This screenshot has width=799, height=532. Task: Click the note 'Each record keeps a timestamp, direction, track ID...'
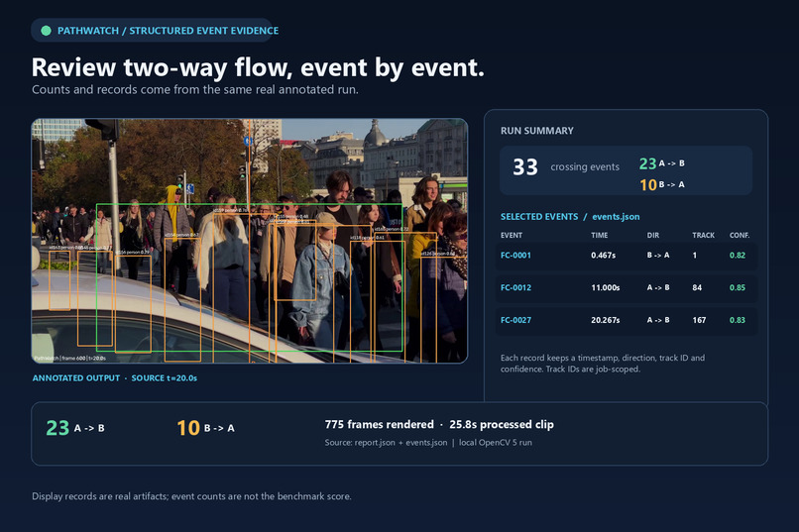click(x=603, y=364)
